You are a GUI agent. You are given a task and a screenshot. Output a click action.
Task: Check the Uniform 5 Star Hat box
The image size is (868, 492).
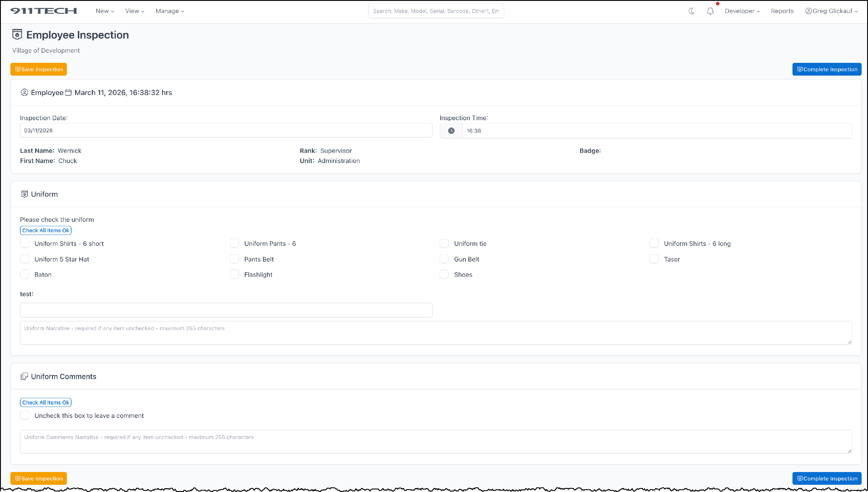click(25, 259)
